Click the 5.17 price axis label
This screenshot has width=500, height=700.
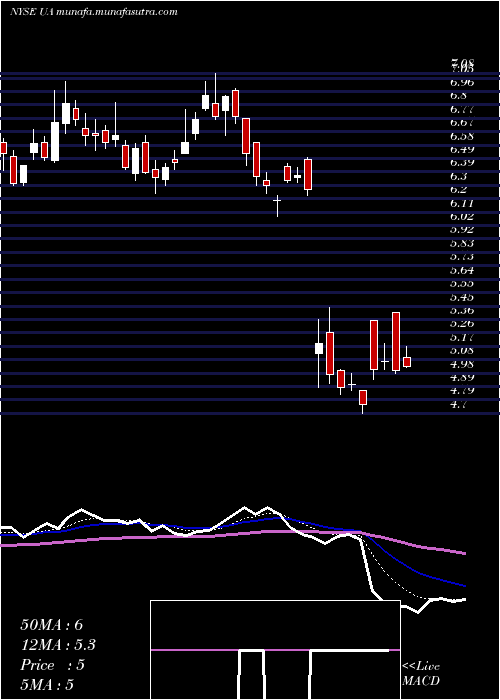pos(462,337)
